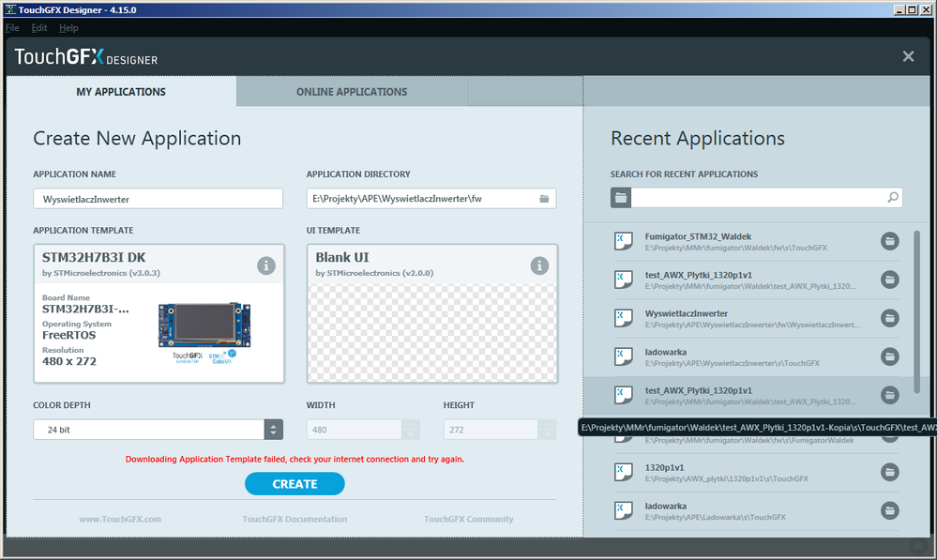Open recent project WyswietlaczInwerter

pyautogui.click(x=757, y=318)
